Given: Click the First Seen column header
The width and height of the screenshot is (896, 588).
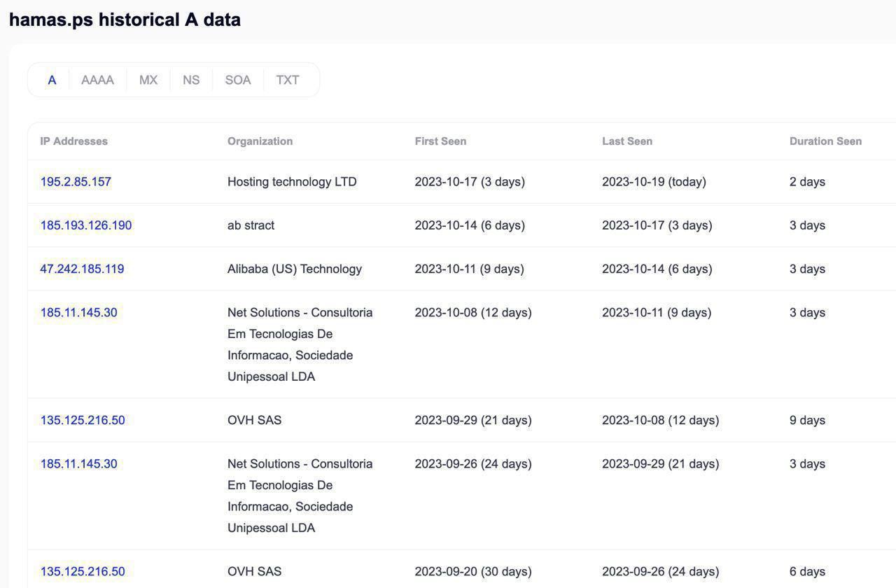Looking at the screenshot, I should click(x=440, y=141).
